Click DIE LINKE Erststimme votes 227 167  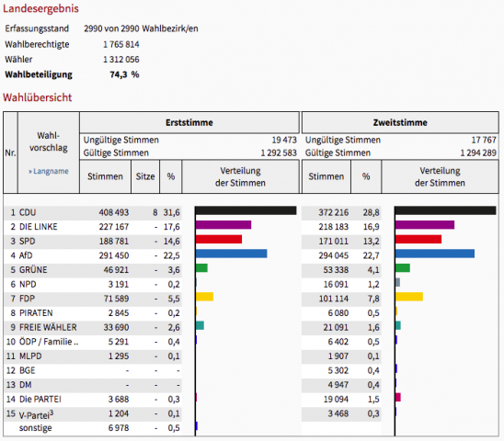(x=114, y=227)
